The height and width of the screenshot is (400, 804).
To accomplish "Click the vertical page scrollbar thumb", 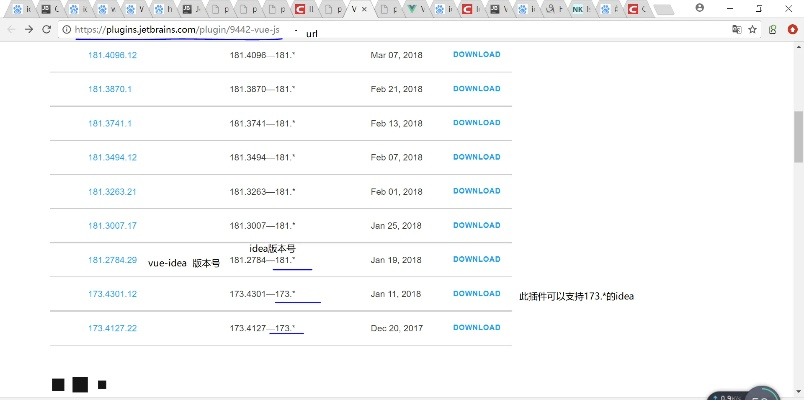I will pos(799,137).
